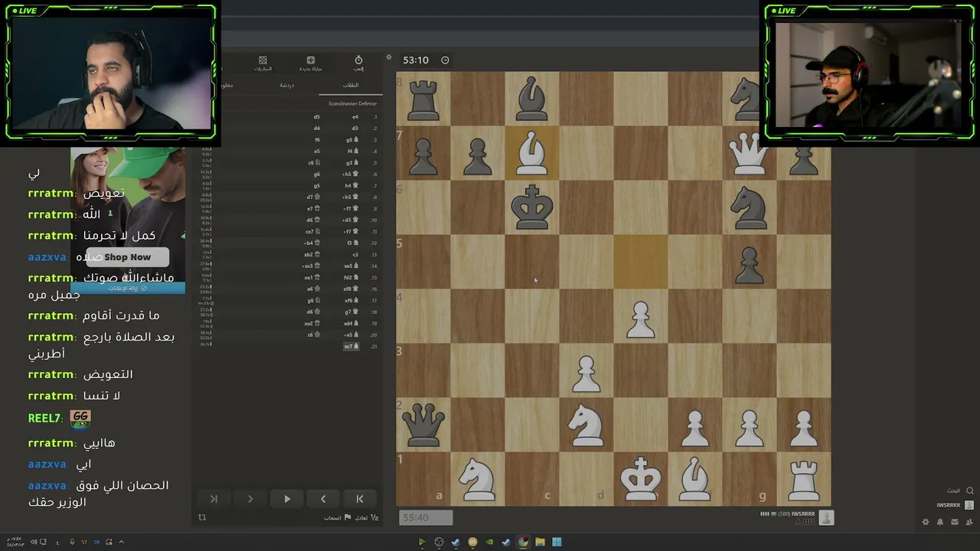Click the white bishop on c7
The width and height of the screenshot is (980, 551).
[x=532, y=153]
